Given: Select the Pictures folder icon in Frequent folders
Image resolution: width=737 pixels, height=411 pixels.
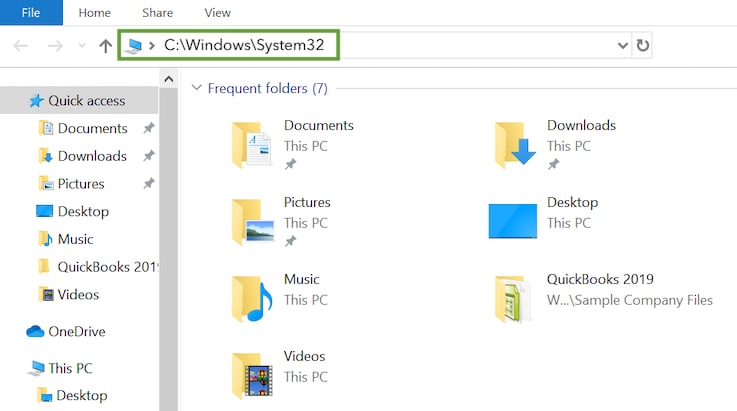Looking at the screenshot, I should (x=253, y=222).
